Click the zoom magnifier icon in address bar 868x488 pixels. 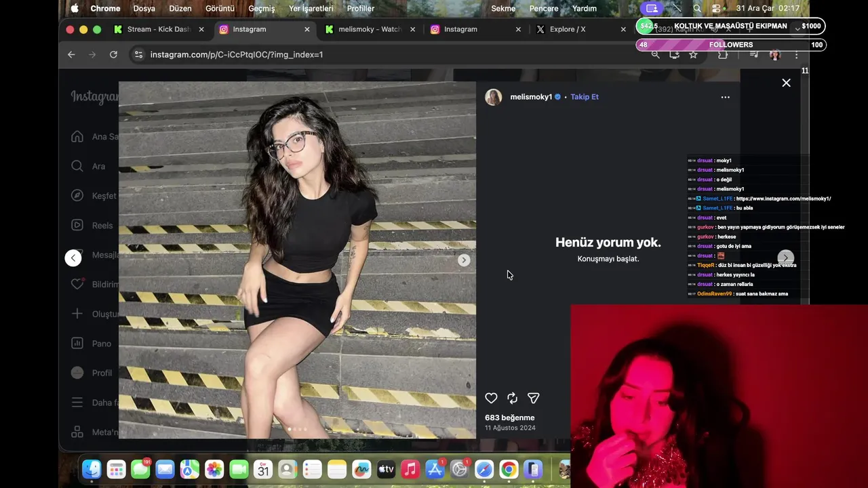coord(655,54)
